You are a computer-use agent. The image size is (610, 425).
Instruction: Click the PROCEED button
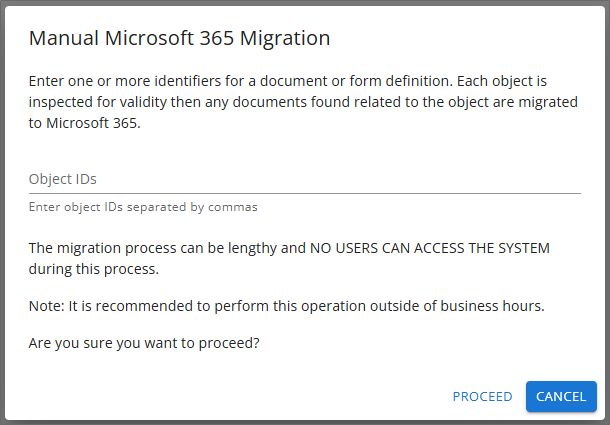coord(482,396)
